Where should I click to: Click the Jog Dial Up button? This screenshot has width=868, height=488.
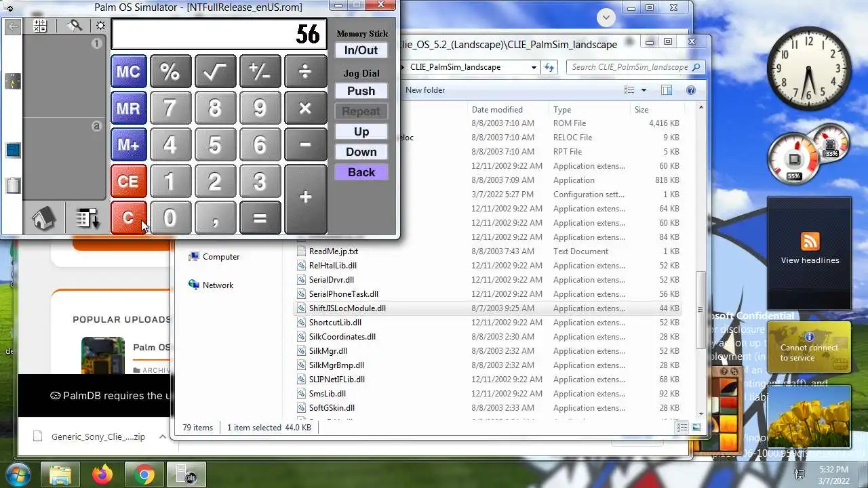(361, 131)
